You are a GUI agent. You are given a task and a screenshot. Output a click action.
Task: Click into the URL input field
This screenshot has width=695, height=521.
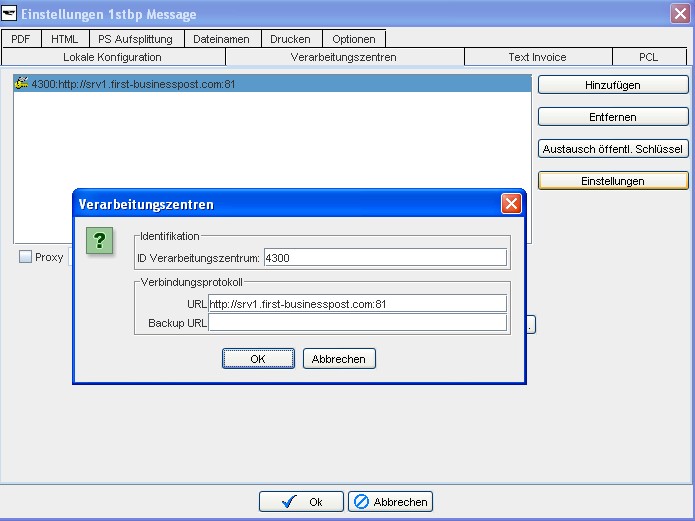tap(357, 304)
